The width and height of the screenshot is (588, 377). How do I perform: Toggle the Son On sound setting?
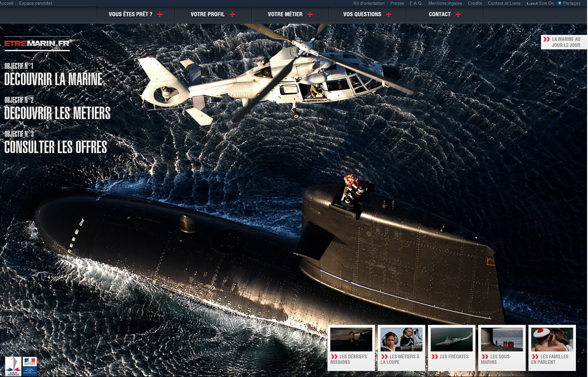547,3
